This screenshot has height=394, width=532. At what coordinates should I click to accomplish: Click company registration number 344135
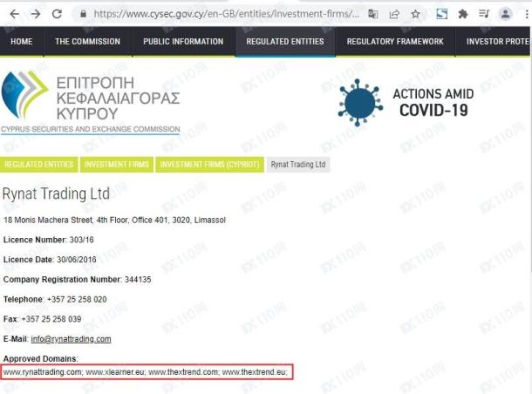(x=138, y=280)
